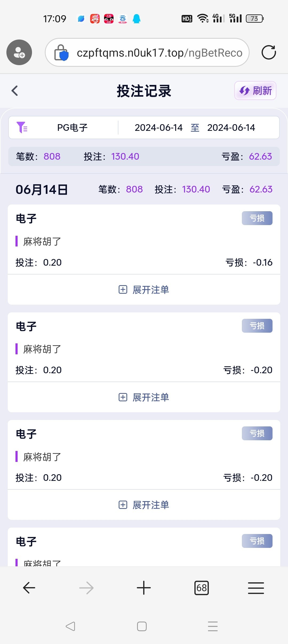Tap the browser profile avatar icon
Image resolution: width=288 pixels, height=644 pixels.
click(19, 52)
